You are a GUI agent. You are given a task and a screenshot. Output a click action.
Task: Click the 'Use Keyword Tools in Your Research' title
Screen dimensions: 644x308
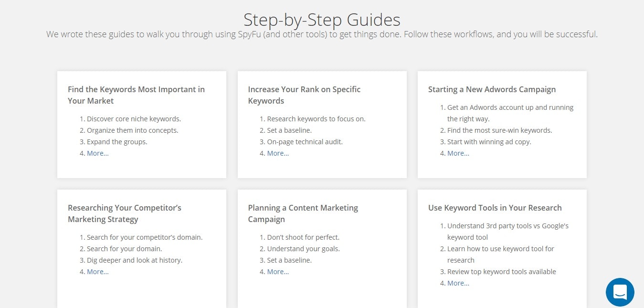point(495,208)
